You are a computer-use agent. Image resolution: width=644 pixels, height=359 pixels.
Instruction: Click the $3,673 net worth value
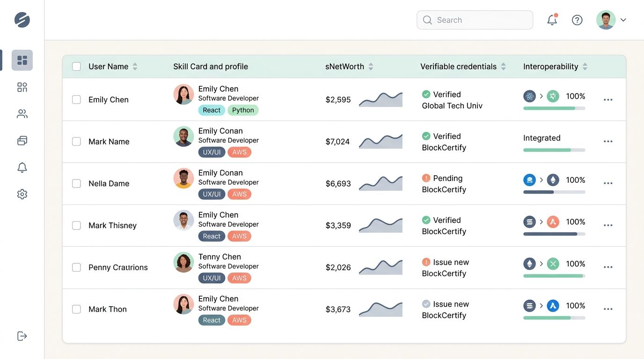[338, 309]
